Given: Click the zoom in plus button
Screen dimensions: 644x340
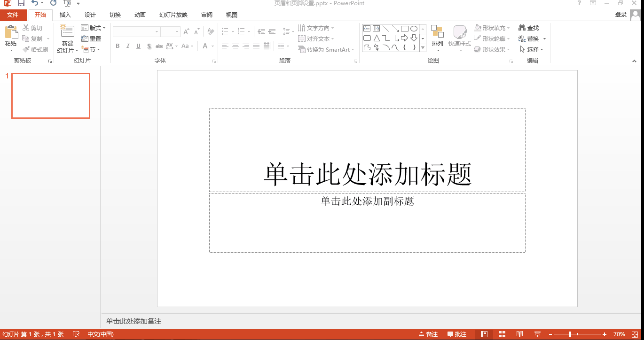Looking at the screenshot, I should pyautogui.click(x=605, y=334).
